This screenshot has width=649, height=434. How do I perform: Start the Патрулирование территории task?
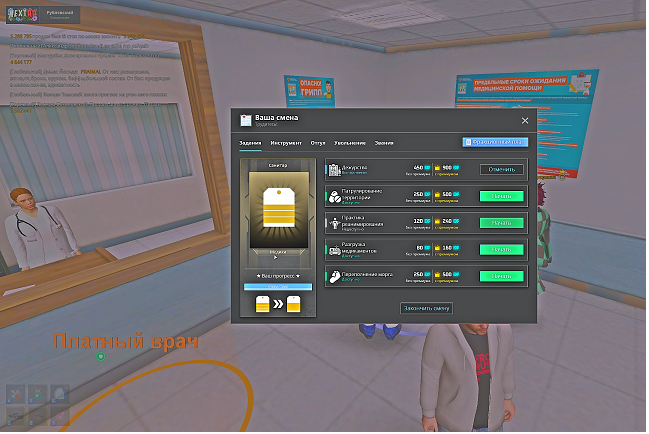tap(503, 197)
